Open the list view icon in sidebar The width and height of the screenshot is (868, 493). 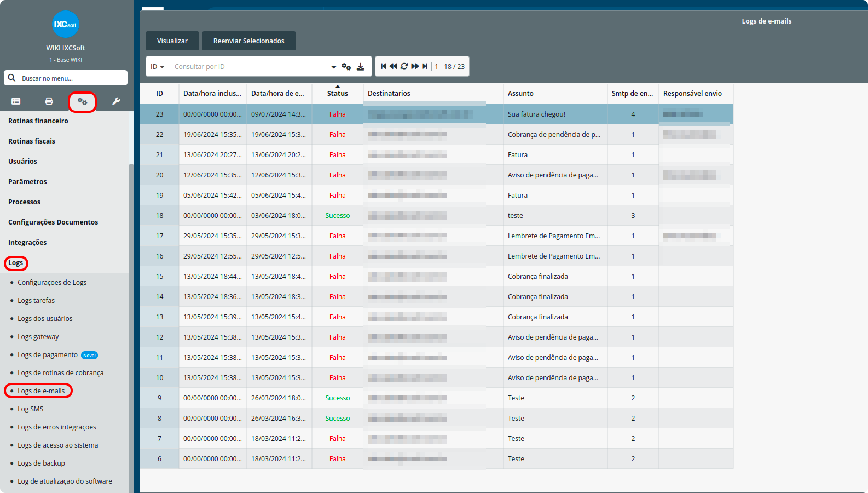click(x=16, y=101)
